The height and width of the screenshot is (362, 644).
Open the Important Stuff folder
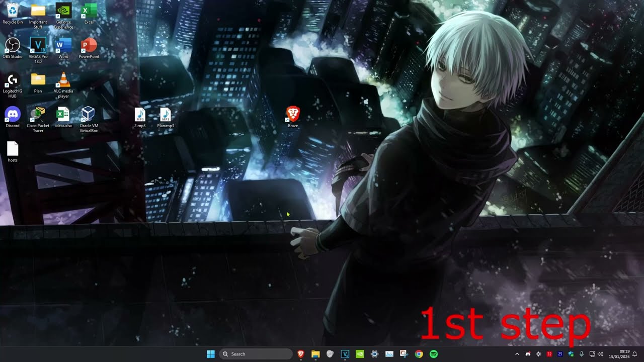38,16
